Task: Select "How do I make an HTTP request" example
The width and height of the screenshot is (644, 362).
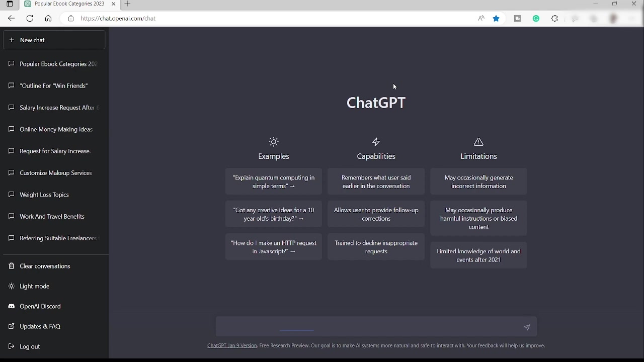Action: [274, 247]
